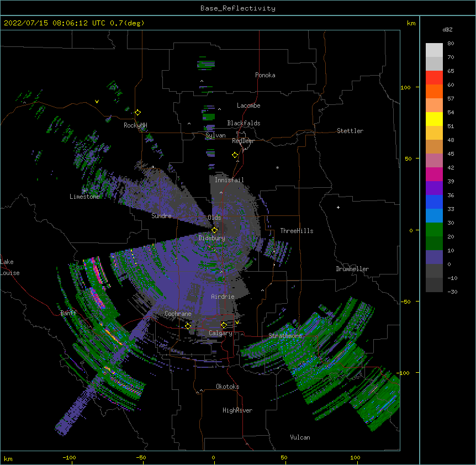The width and height of the screenshot is (476, 465).
Task: Click the Sundre town label
Action: [x=161, y=216]
